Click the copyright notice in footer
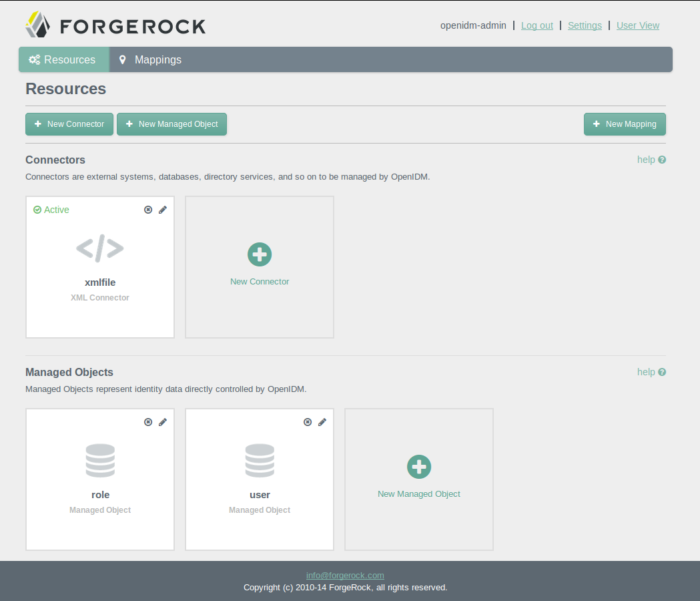Screen dimensions: 700x601 point(345,587)
